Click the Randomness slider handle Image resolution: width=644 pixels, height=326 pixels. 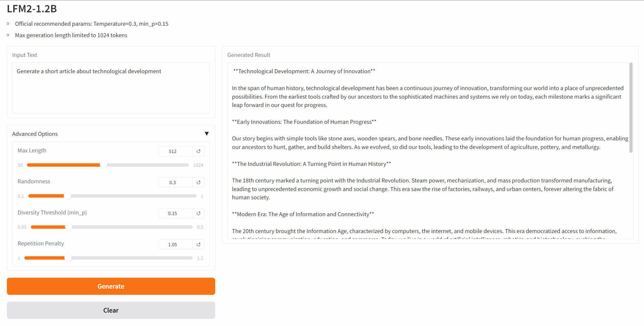pos(67,196)
